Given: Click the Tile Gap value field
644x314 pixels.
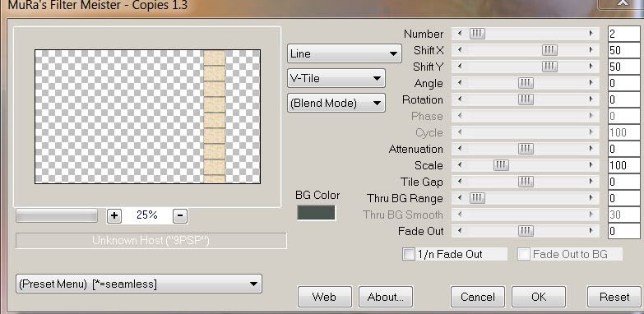Looking at the screenshot, I should coord(624,182).
